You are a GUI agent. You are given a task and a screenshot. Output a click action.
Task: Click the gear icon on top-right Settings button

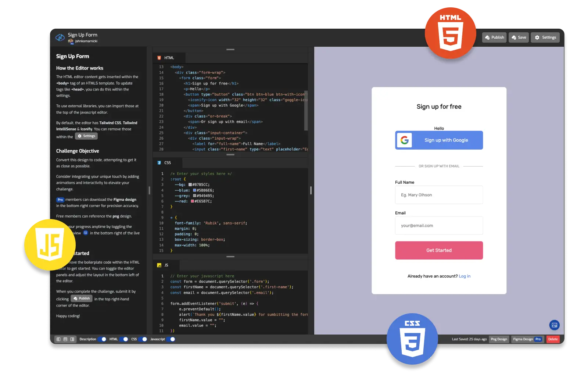pos(537,37)
